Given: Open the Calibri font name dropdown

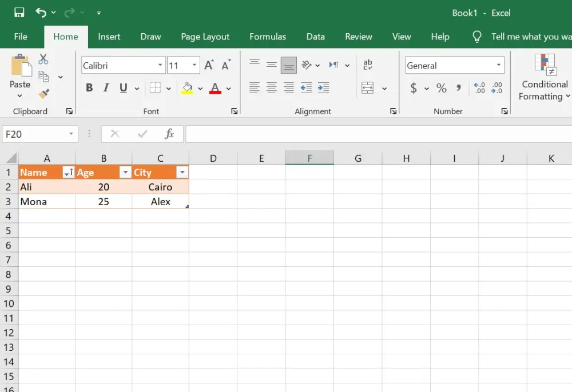Looking at the screenshot, I should click(160, 65).
